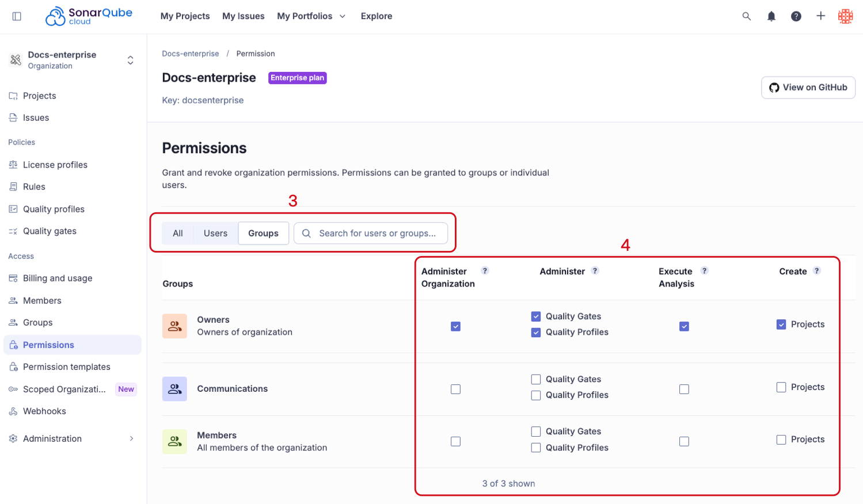Click the View on GitHub button
The height and width of the screenshot is (504, 863).
pos(808,87)
